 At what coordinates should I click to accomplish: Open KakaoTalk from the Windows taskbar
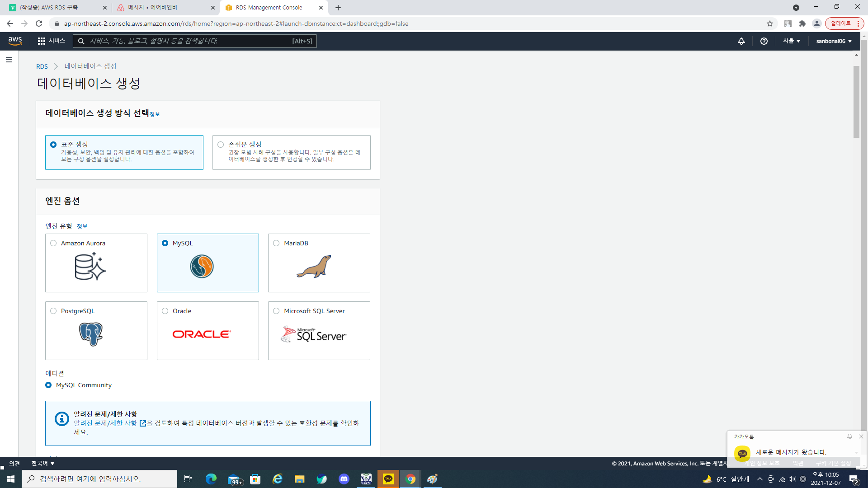click(x=388, y=479)
